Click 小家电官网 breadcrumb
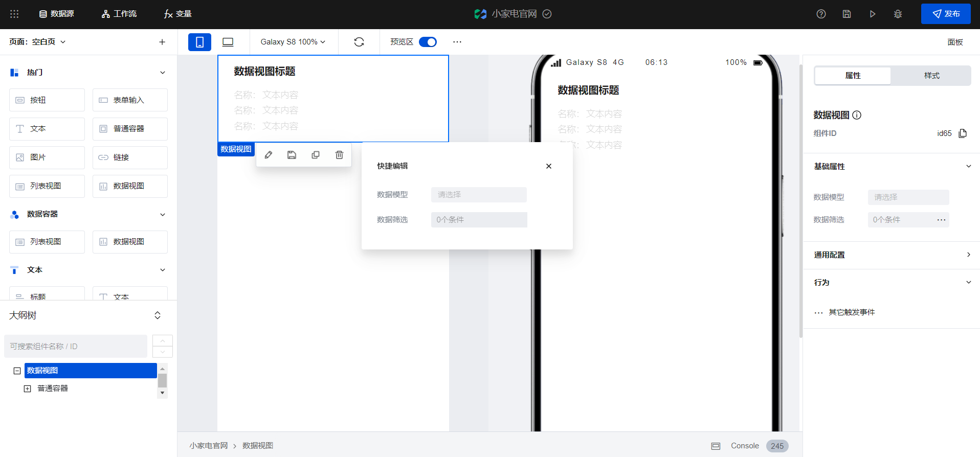The image size is (980, 457). click(x=209, y=446)
